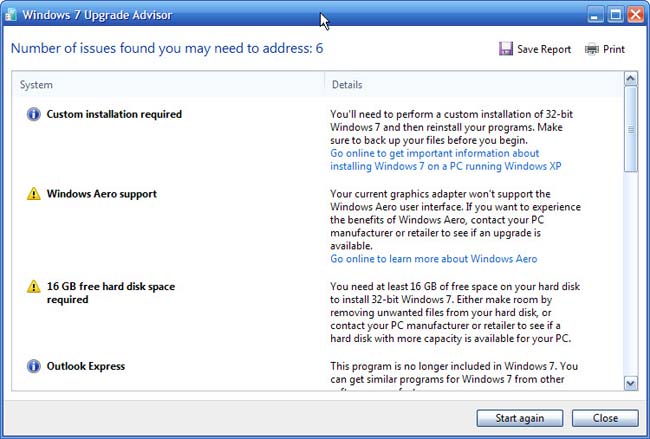Screen dimensions: 650x439
Task: Select the 16 GB free hard disk space item
Action: 111,293
